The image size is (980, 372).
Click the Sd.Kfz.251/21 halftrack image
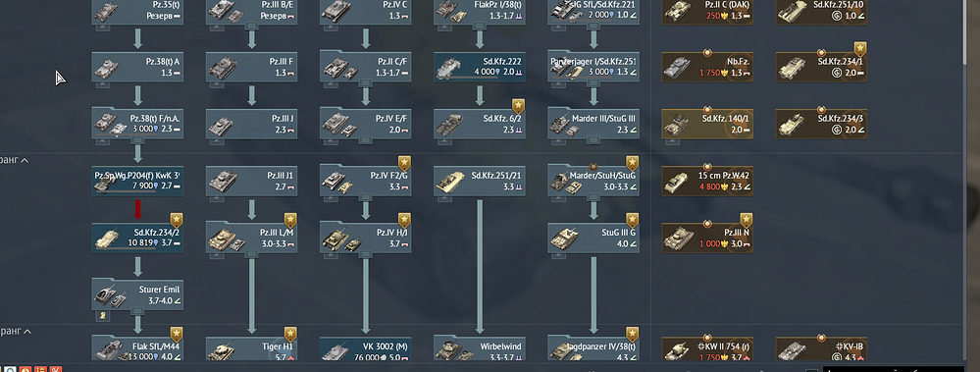tap(452, 182)
